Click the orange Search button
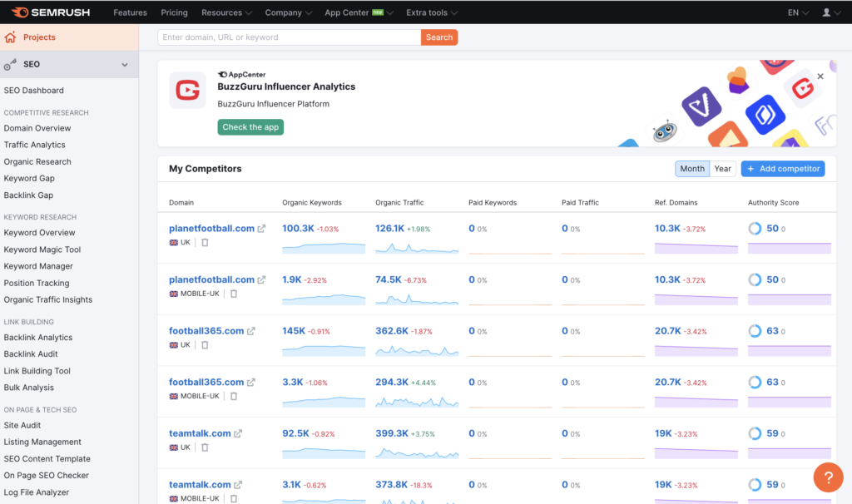 pos(439,37)
